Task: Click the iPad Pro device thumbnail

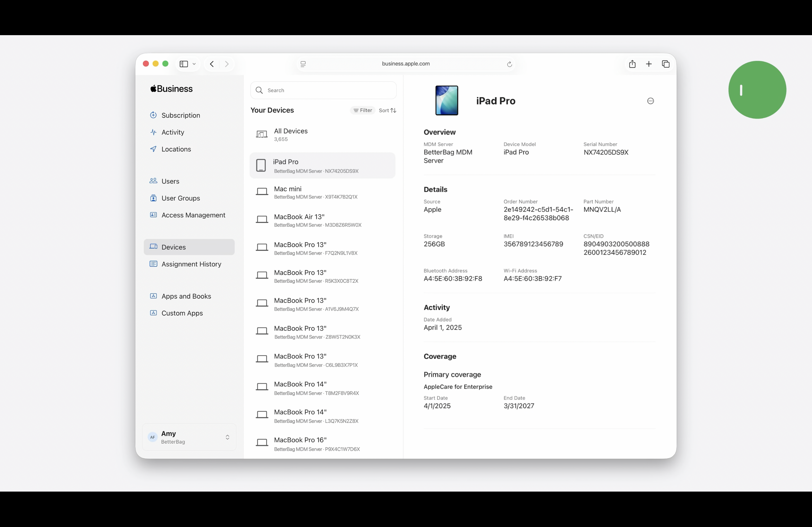Action: click(447, 101)
